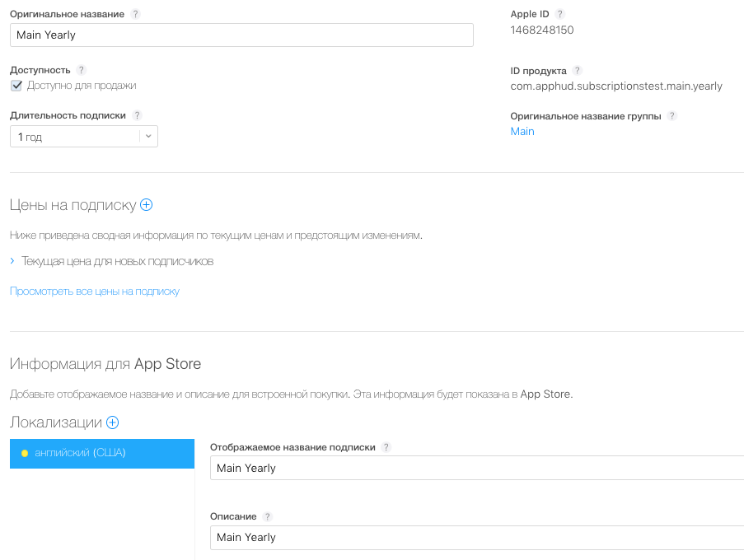Click help icon beside Apple ID
The image size is (744, 560).
[x=560, y=15]
